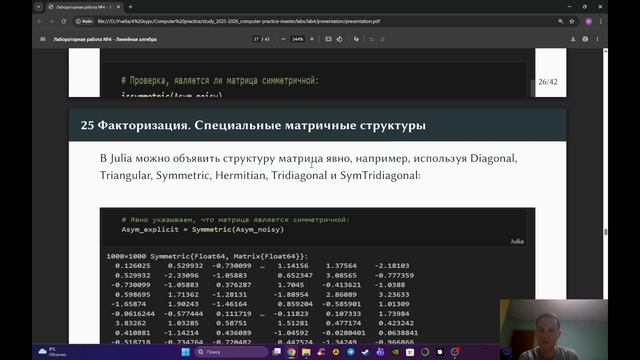
Task: Go forward in the browser
Action: 51,21
